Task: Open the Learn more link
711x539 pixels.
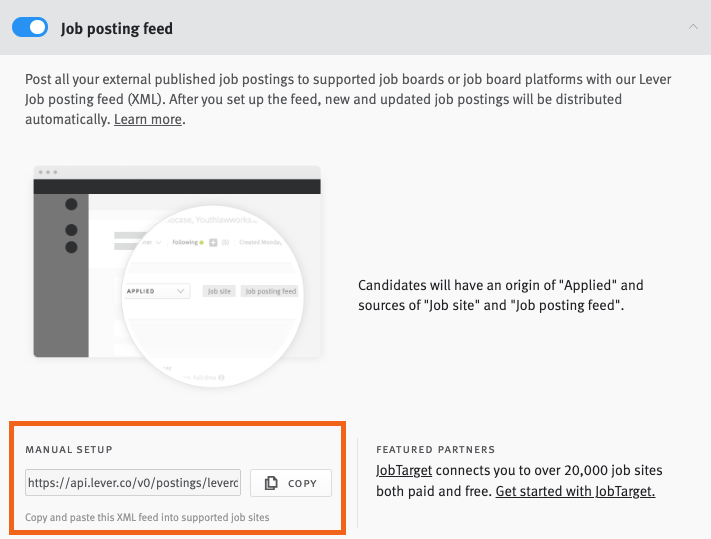Action: (148, 120)
